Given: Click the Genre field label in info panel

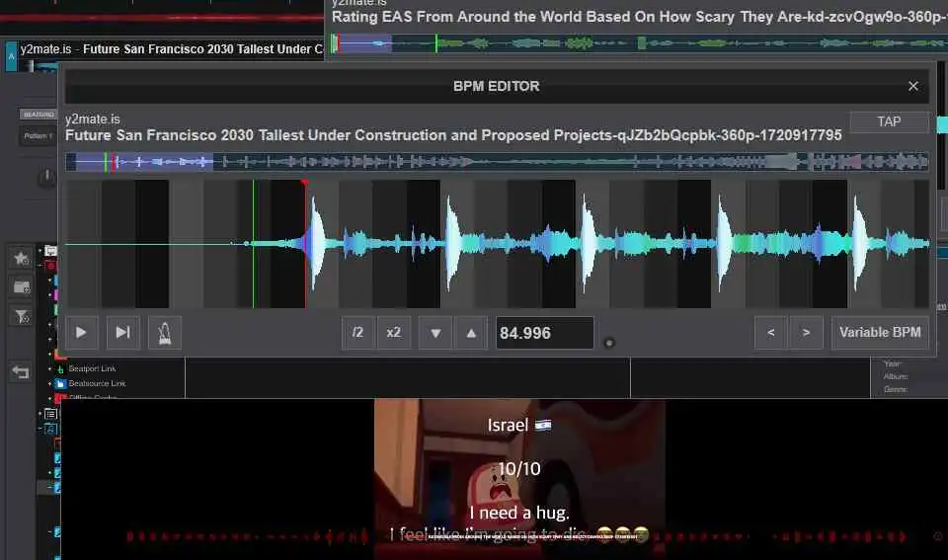Looking at the screenshot, I should (896, 389).
